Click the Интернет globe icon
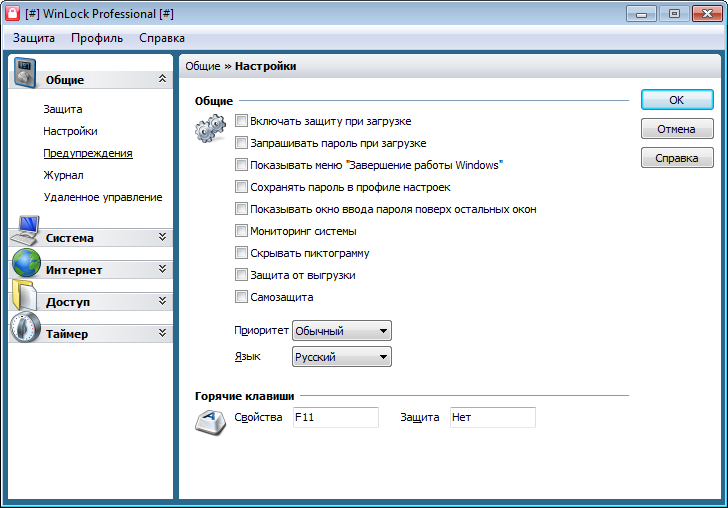Image resolution: width=728 pixels, height=508 pixels. tap(26, 263)
